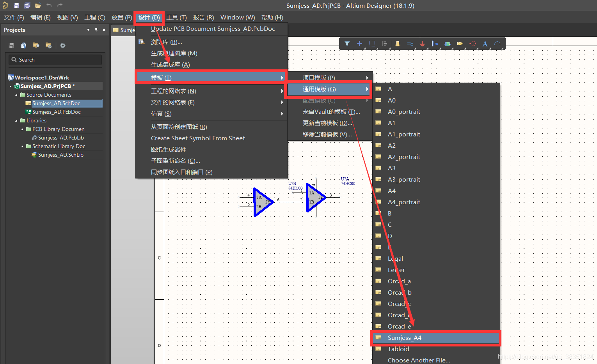Choose 移除当前模板 (V)... entry

click(330, 134)
